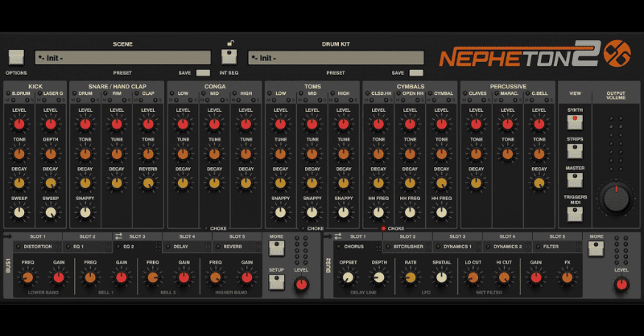Enable EQ 1 effect LED

(x=68, y=247)
